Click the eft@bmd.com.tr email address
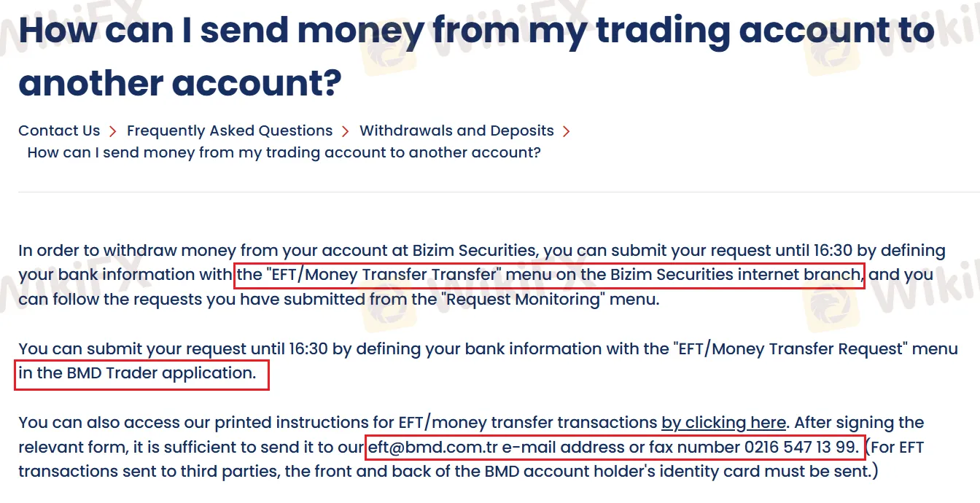This screenshot has height=503, width=980. [433, 446]
